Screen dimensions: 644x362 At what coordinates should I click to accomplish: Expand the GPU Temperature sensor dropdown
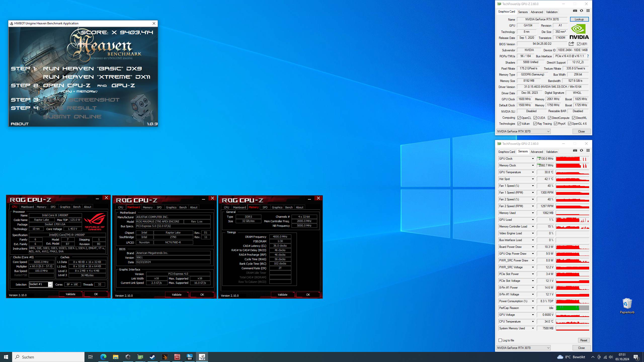[533, 172]
